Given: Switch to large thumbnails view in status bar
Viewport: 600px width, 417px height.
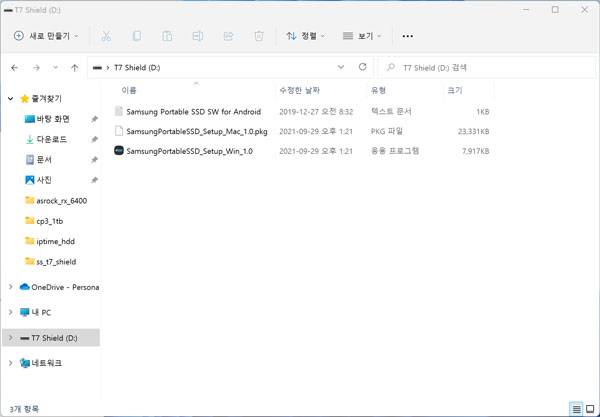Looking at the screenshot, I should 589,409.
